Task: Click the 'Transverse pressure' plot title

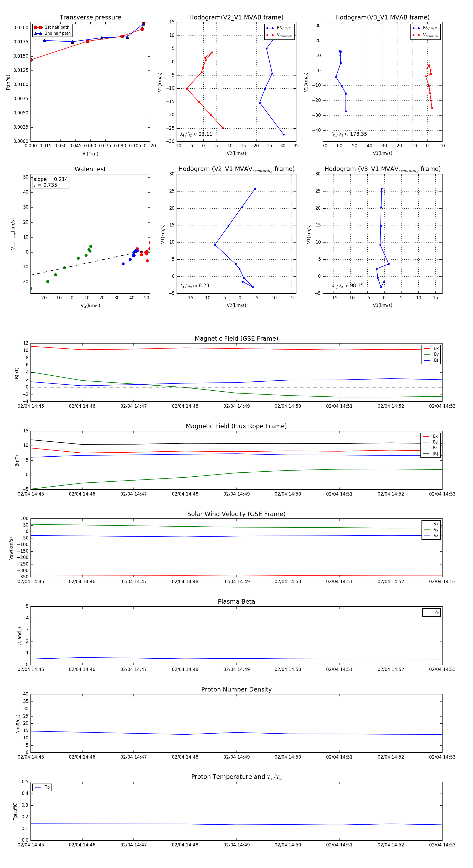Action: click(90, 17)
